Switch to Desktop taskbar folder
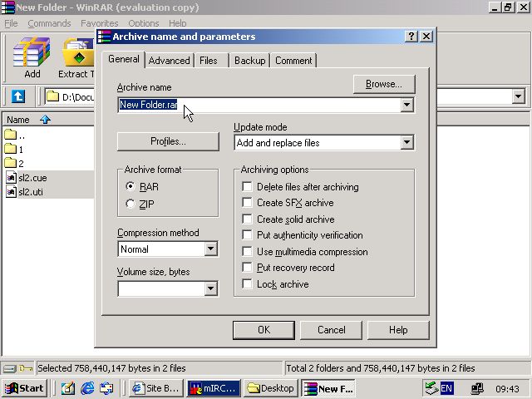532x399 pixels. 270,388
